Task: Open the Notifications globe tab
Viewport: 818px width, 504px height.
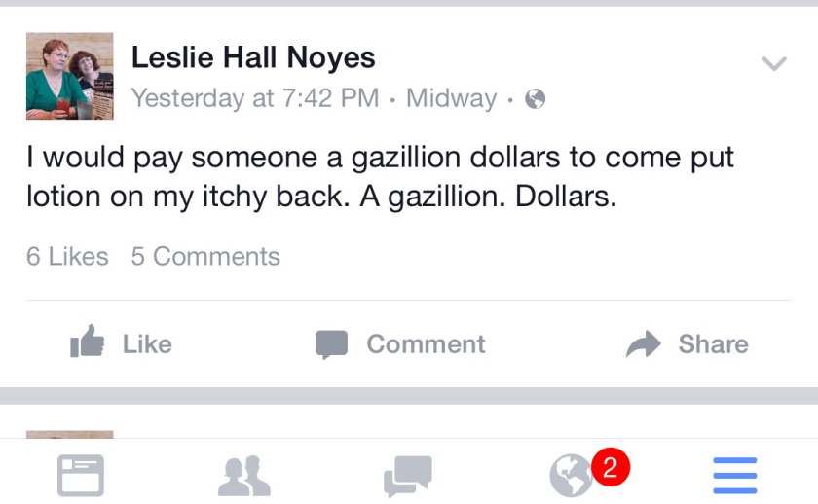Action: tap(571, 476)
